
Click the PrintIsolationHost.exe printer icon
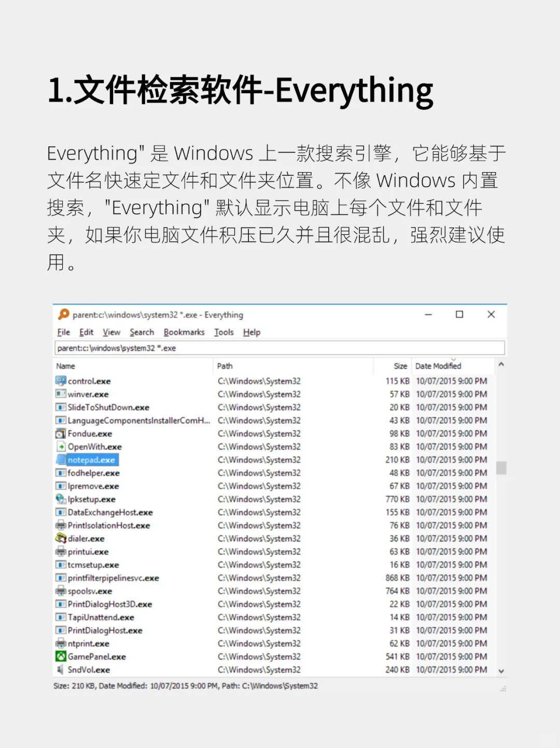click(x=61, y=525)
